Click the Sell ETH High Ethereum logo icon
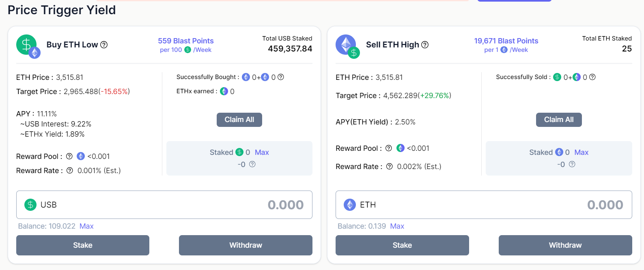The image size is (644, 270). pos(346,45)
